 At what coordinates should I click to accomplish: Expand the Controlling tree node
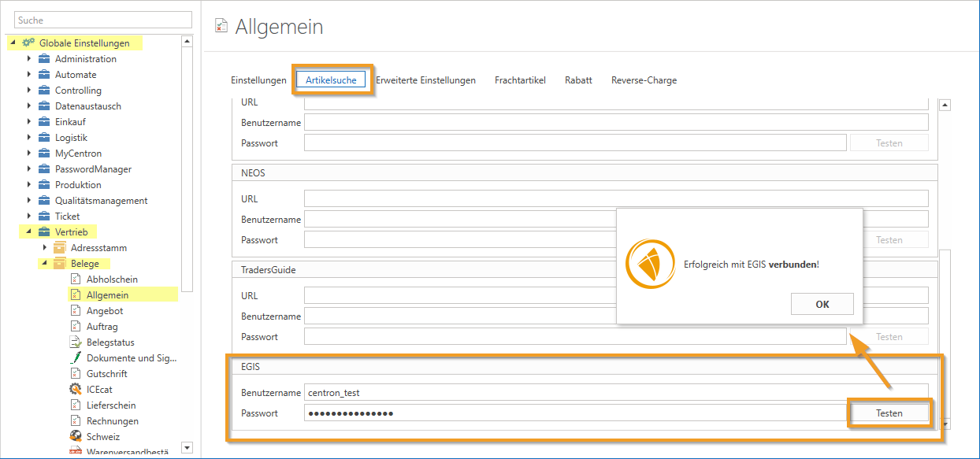point(29,91)
